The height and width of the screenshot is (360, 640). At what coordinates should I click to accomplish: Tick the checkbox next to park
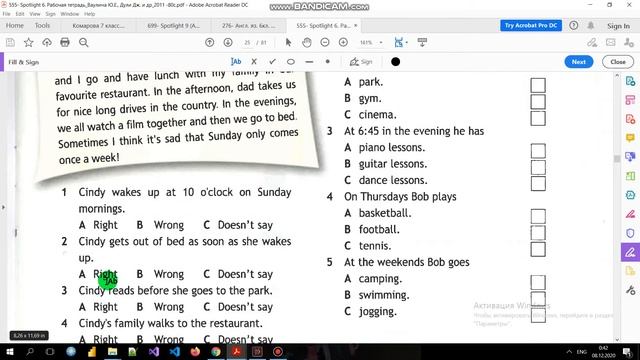tap(538, 85)
